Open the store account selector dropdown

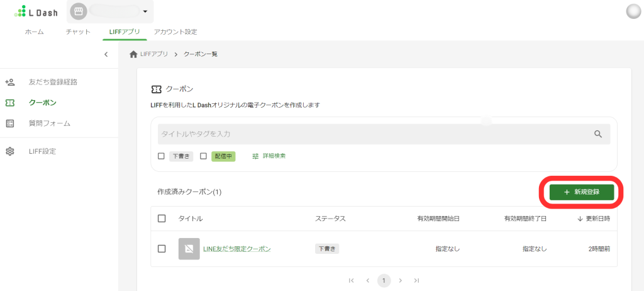(x=110, y=11)
